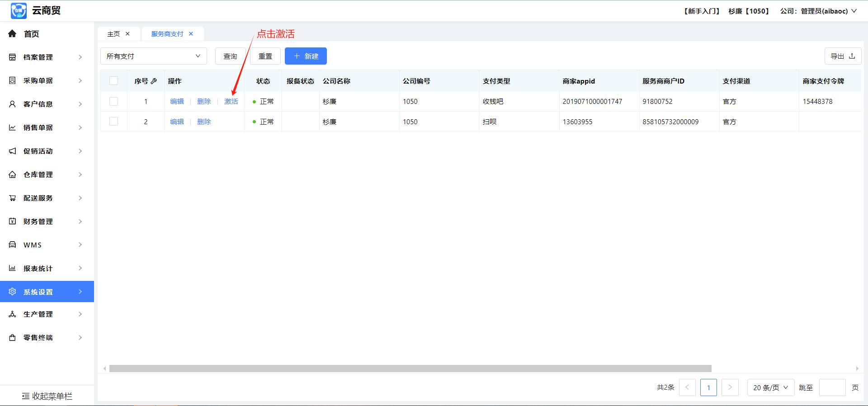Image resolution: width=868 pixels, height=406 pixels.
Task: Click scrollbar right arrow
Action: point(857,369)
